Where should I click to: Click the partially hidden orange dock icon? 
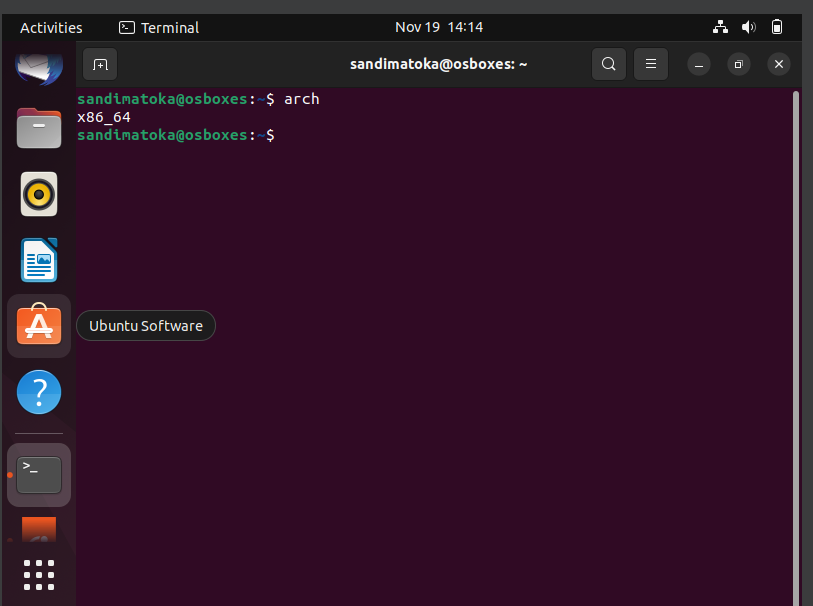pyautogui.click(x=39, y=530)
